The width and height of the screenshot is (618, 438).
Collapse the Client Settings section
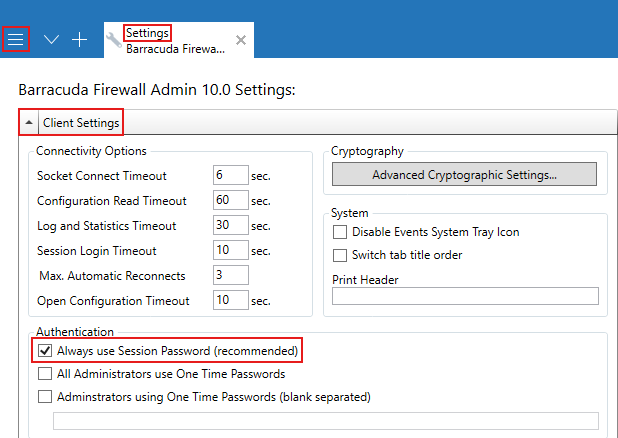pyautogui.click(x=29, y=123)
